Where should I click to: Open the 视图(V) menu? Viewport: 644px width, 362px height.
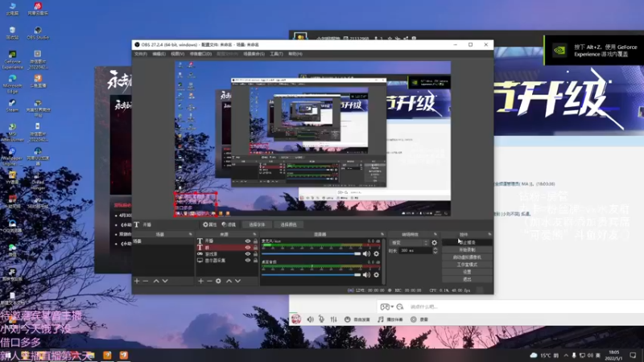pos(177,54)
